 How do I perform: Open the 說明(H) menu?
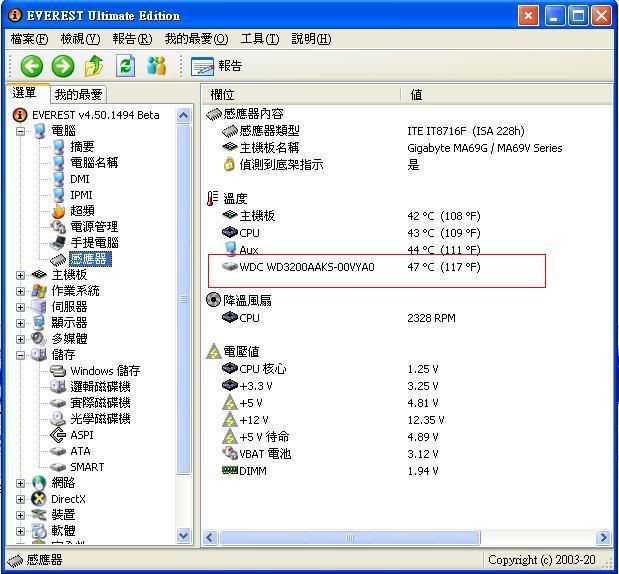pyautogui.click(x=311, y=39)
